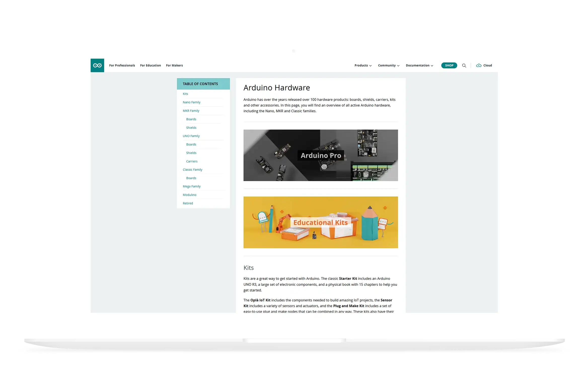Image resolution: width=588 pixels, height=392 pixels.
Task: Open the Arduino Pro banner image
Action: (x=320, y=155)
